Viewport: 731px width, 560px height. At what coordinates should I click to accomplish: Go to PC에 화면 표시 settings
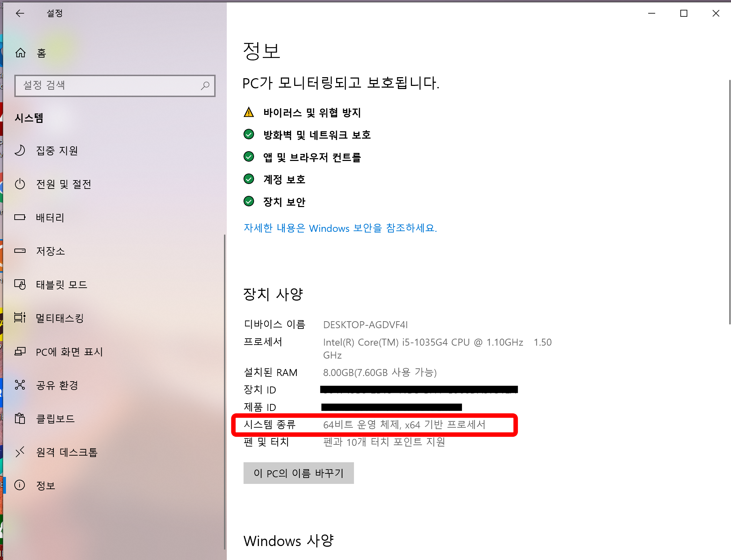(x=69, y=352)
